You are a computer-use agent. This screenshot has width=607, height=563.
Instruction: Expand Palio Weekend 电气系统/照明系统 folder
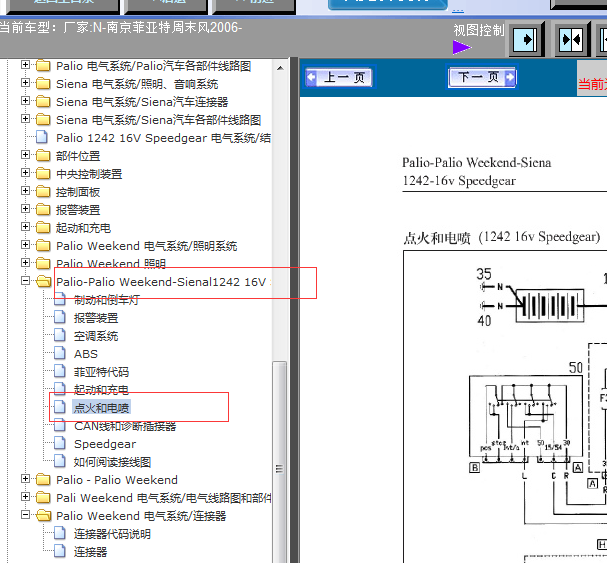pos(25,245)
